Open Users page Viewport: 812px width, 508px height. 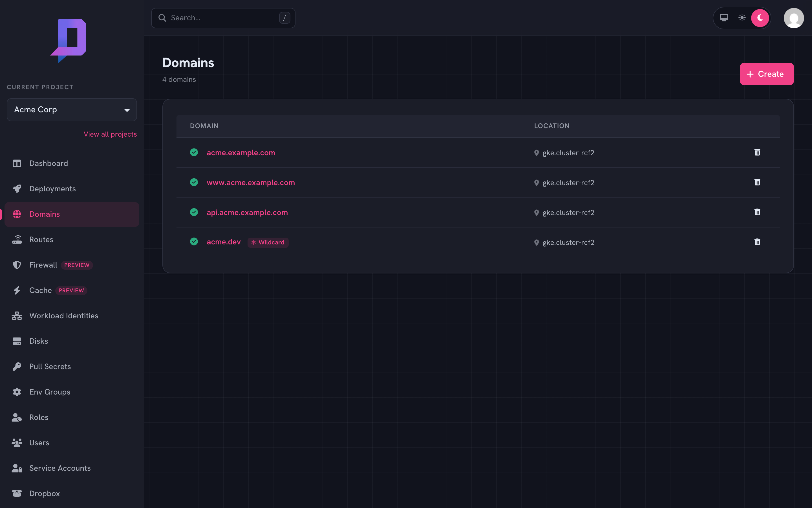72,443
